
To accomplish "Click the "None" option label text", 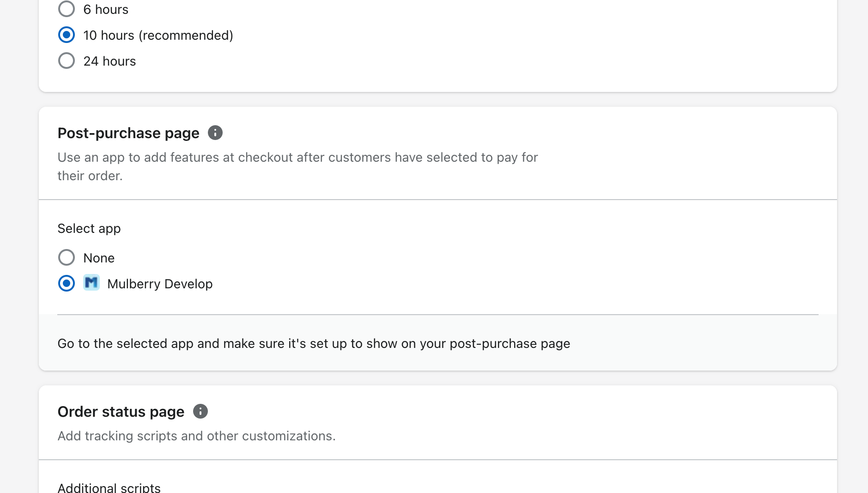I will [99, 258].
